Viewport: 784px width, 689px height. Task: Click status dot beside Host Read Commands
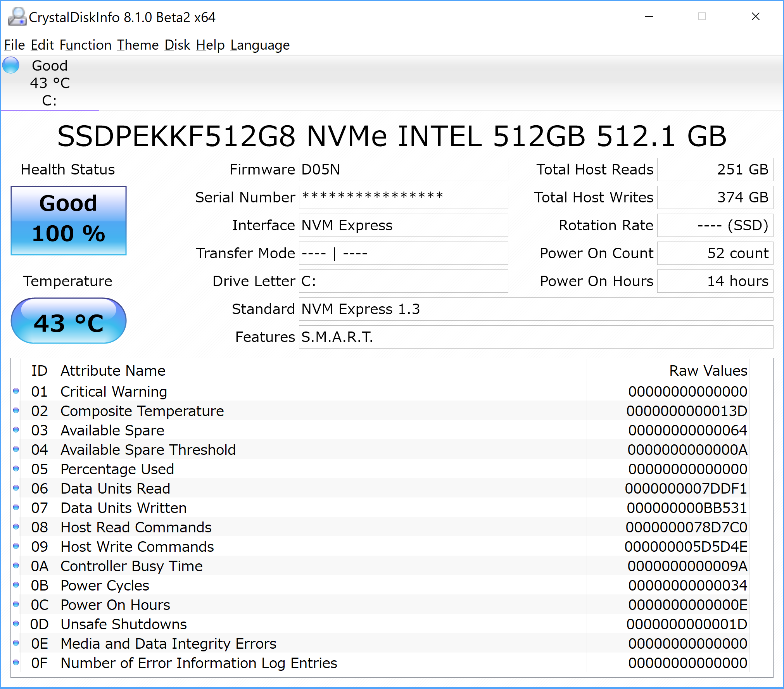(16, 527)
